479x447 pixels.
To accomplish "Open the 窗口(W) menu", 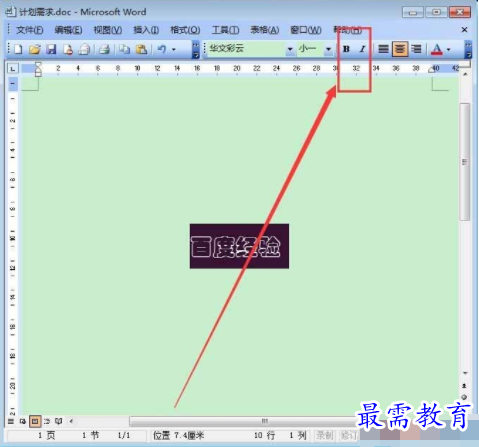I will click(x=306, y=30).
